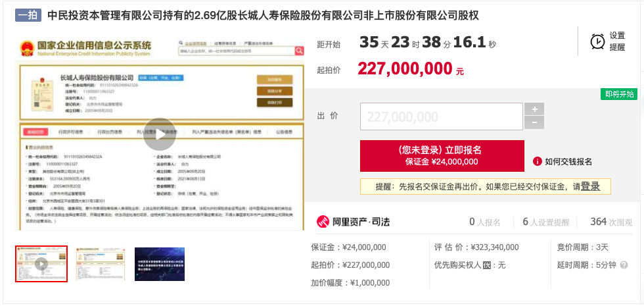Screen dimensions: 644x306
Task: Click the 登录 link in the reminder
Action: pyautogui.click(x=590, y=186)
